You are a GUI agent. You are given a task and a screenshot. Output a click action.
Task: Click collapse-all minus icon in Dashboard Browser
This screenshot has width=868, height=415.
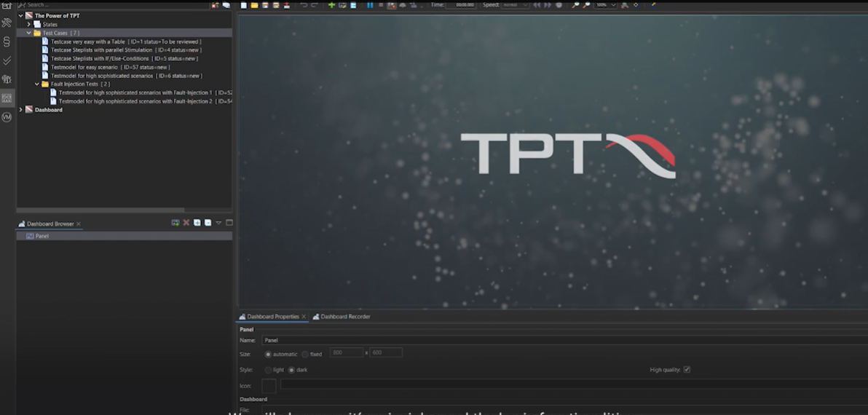point(208,223)
